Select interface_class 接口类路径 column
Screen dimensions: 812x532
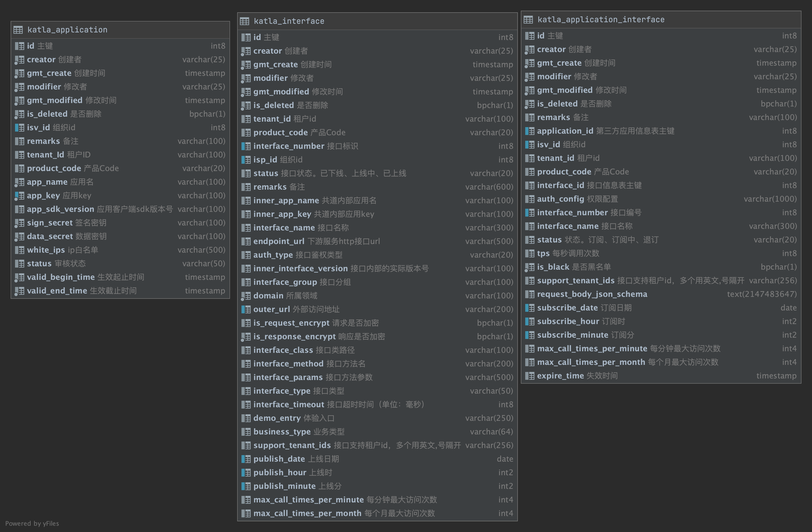pyautogui.click(x=377, y=350)
